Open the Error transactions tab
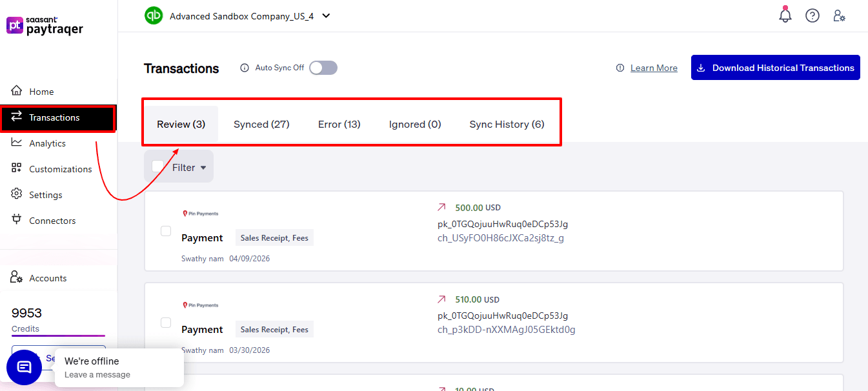Image resolution: width=868 pixels, height=391 pixels. click(x=339, y=124)
